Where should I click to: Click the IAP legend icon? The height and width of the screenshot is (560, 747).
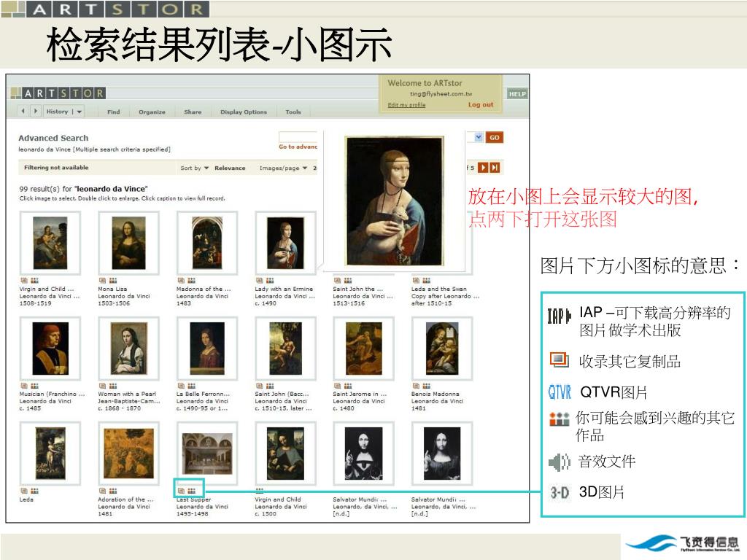(x=559, y=316)
